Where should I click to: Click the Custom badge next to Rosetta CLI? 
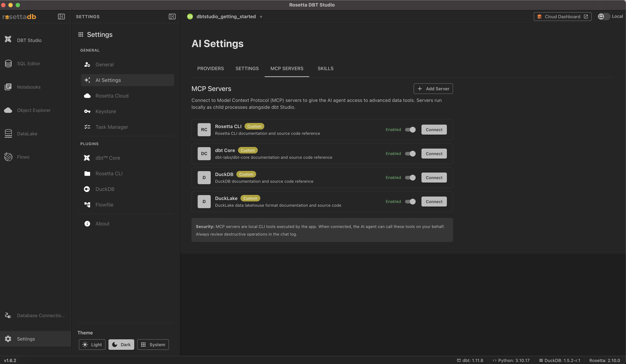click(x=254, y=126)
